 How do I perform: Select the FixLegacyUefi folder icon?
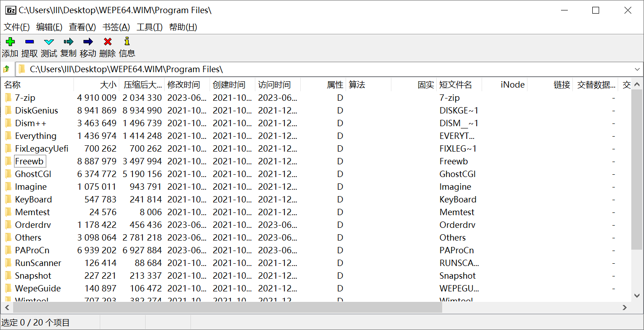[9, 148]
